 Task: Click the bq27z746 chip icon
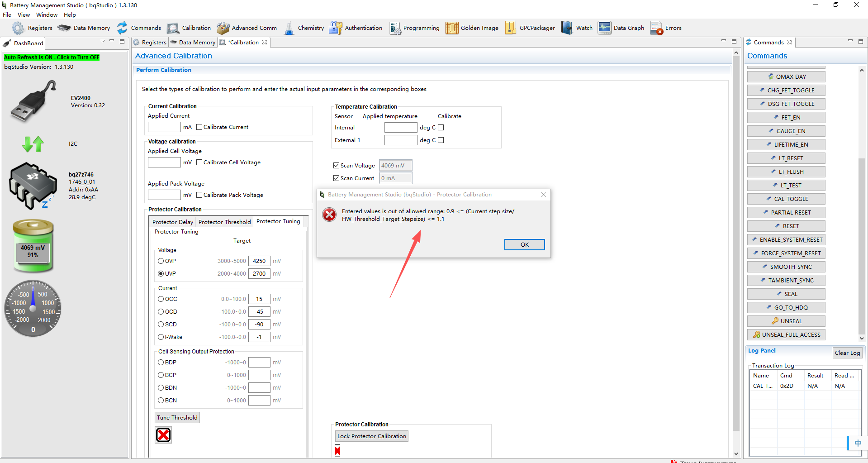pyautogui.click(x=33, y=186)
